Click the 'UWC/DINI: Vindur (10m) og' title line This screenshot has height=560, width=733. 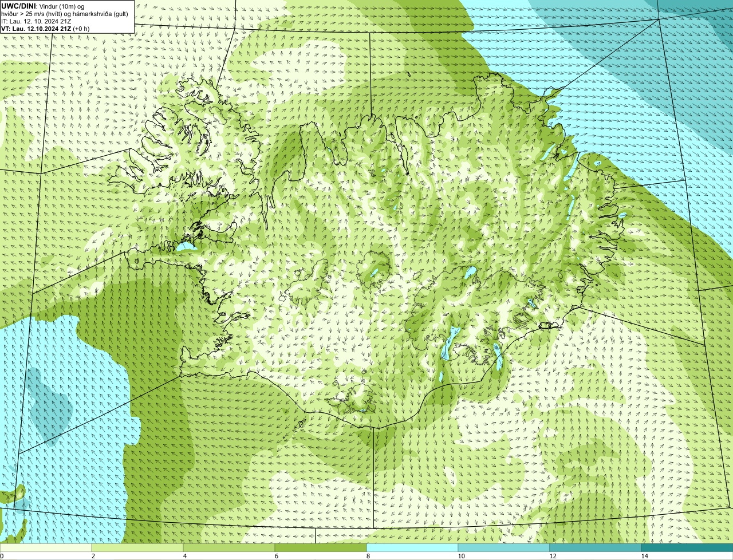pos(43,6)
